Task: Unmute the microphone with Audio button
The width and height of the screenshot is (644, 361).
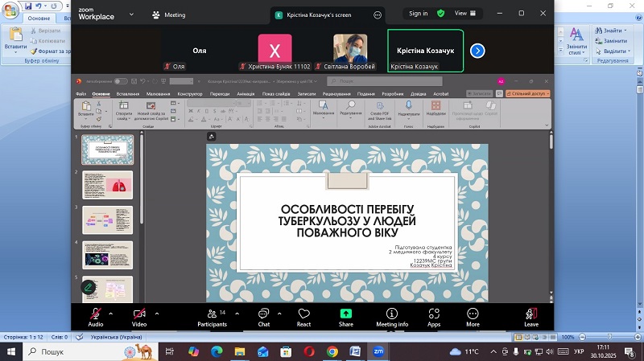Action: click(95, 314)
